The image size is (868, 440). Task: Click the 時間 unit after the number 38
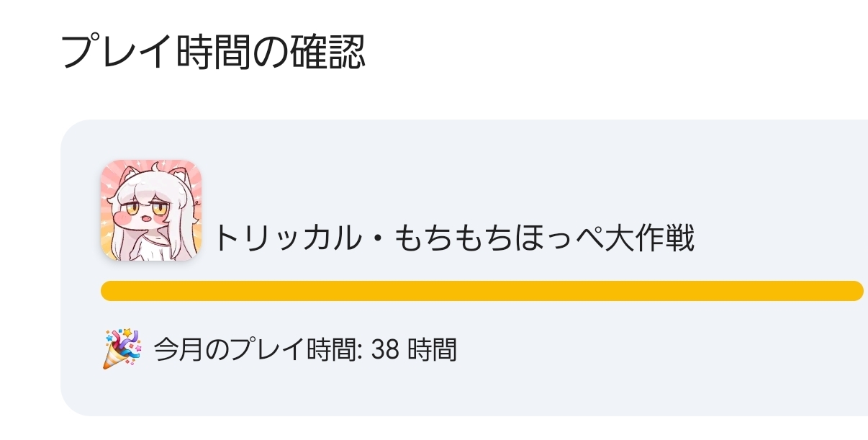pyautogui.click(x=432, y=350)
